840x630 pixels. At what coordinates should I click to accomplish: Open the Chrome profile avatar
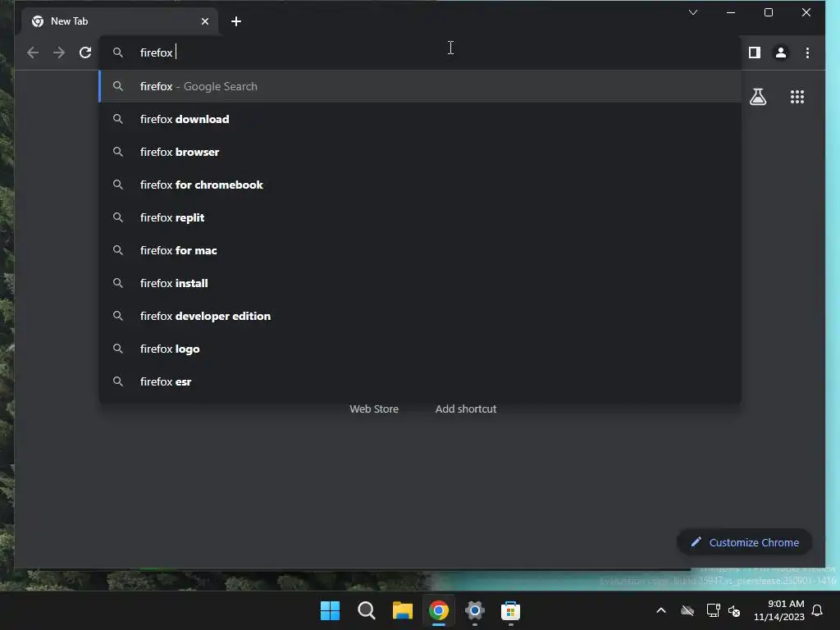pos(781,52)
